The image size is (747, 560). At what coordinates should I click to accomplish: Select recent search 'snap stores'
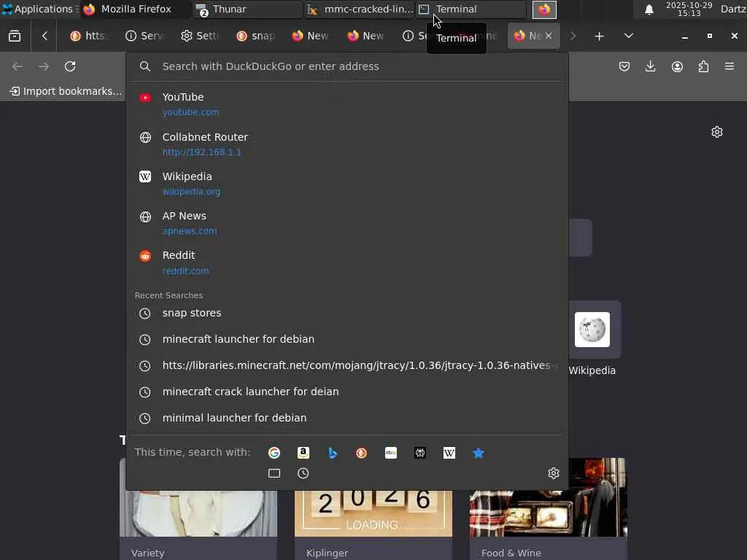point(347,314)
